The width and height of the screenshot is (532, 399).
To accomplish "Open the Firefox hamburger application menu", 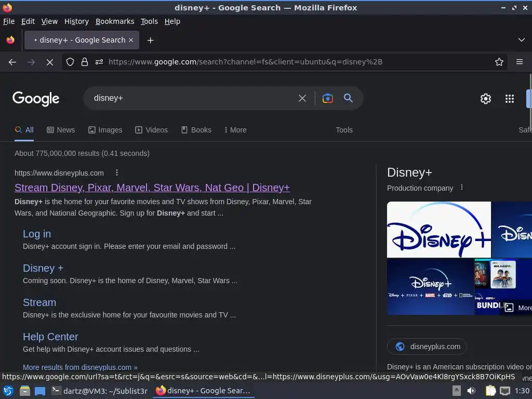I will click(x=520, y=62).
